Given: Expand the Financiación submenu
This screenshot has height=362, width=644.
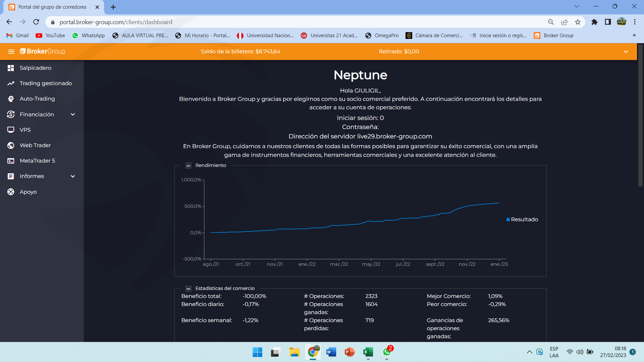Looking at the screenshot, I should tap(73, 115).
